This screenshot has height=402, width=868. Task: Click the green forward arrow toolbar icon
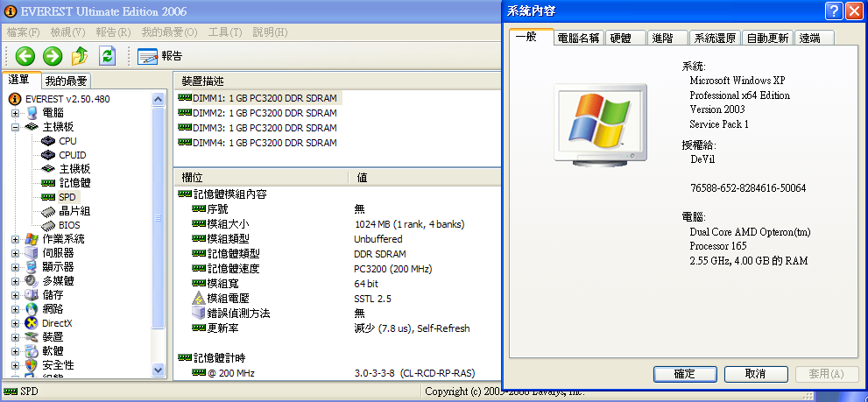click(53, 56)
